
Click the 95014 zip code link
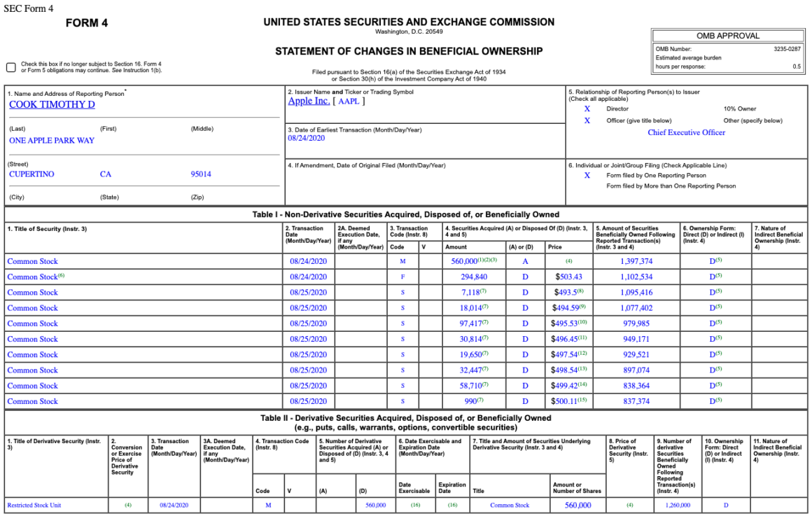(x=200, y=174)
